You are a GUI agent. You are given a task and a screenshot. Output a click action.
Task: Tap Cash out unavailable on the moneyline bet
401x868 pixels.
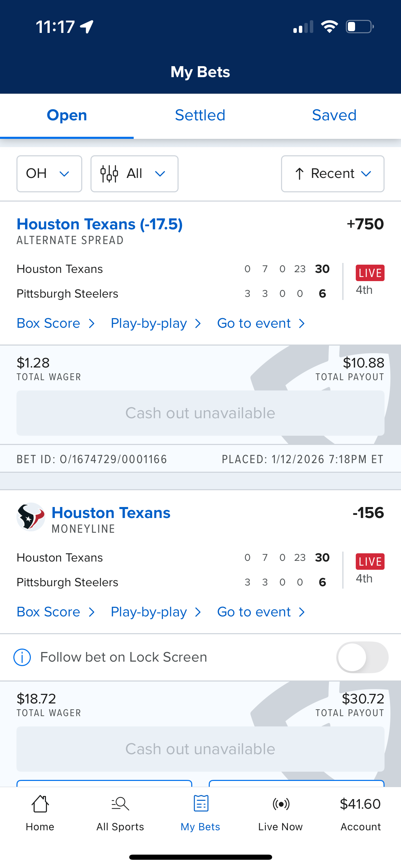[200, 749]
